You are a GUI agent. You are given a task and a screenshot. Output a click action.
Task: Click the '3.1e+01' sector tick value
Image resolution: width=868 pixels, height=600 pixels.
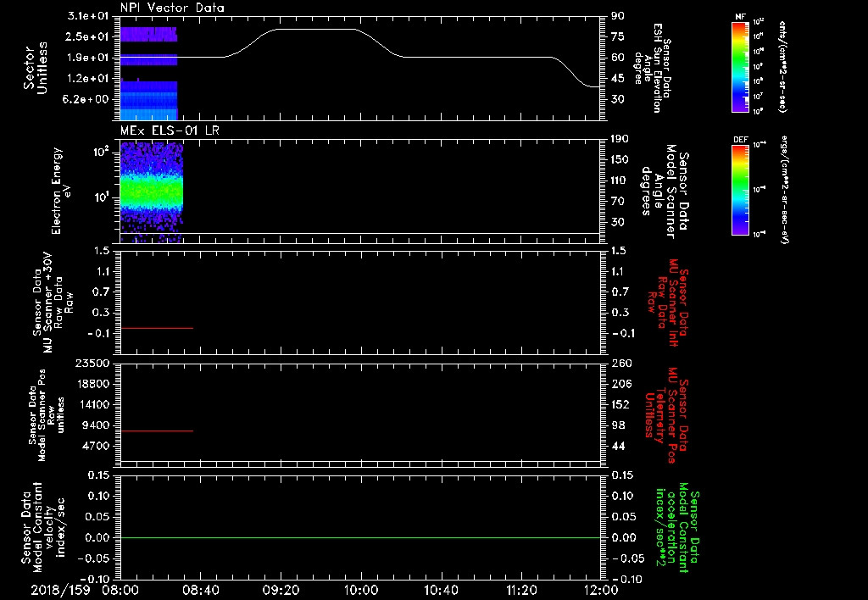pyautogui.click(x=87, y=15)
